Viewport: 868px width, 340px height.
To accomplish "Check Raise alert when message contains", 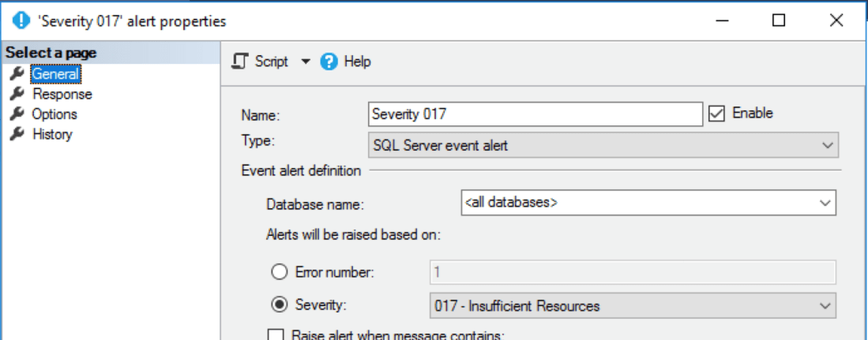I will (276, 334).
